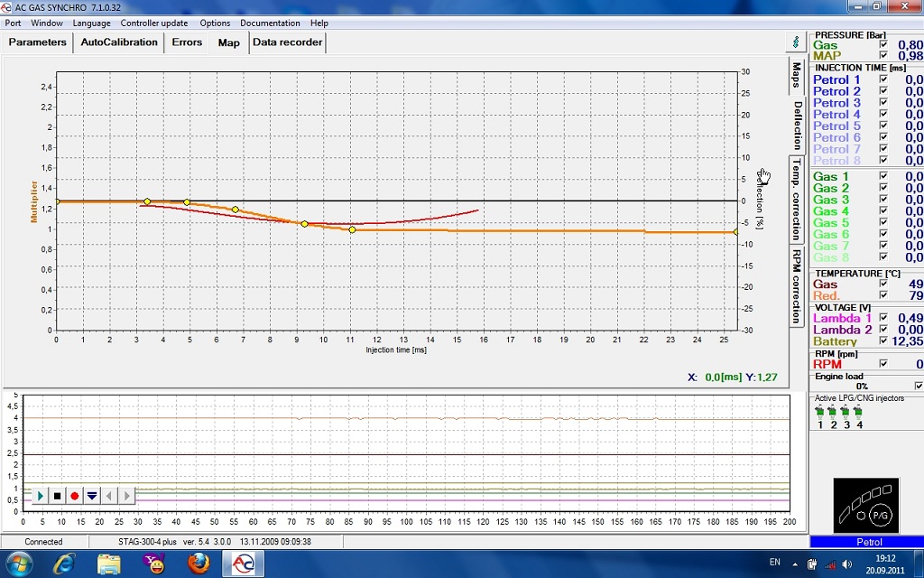The width and height of the screenshot is (924, 578).
Task: Click the blue down-arrow recorder button
Action: [91, 496]
